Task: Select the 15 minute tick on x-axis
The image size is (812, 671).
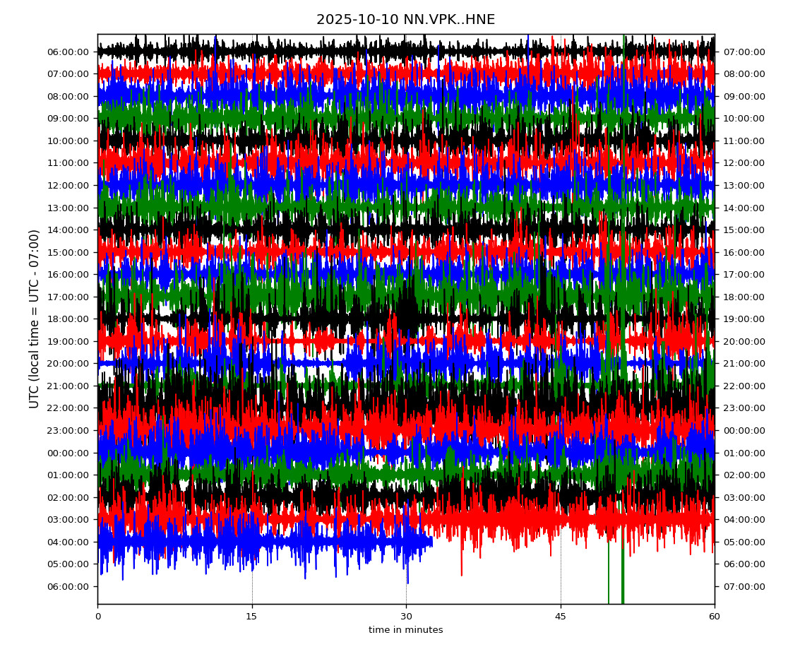Action: (252, 617)
